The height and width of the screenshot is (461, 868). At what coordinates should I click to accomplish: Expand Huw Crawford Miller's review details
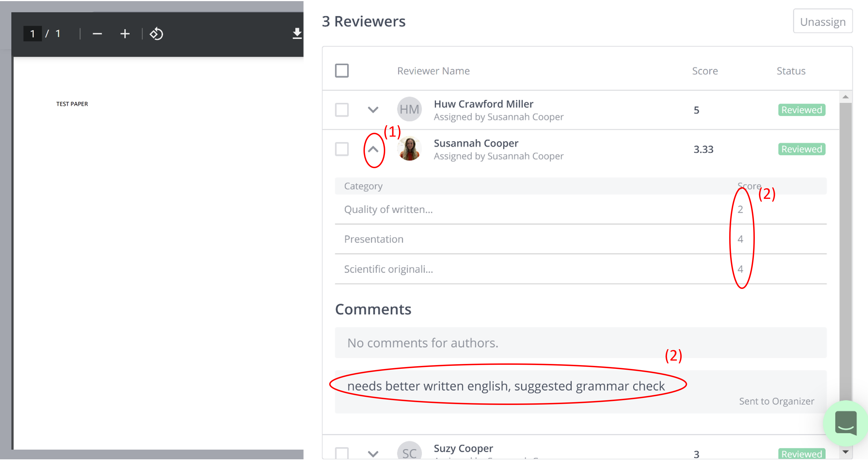click(x=373, y=110)
